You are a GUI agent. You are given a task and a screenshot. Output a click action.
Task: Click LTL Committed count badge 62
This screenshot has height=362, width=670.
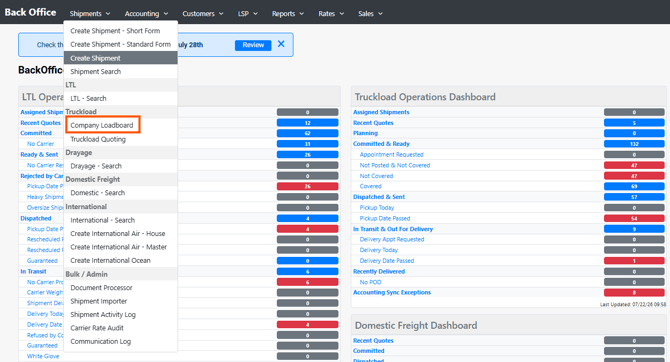coord(307,133)
